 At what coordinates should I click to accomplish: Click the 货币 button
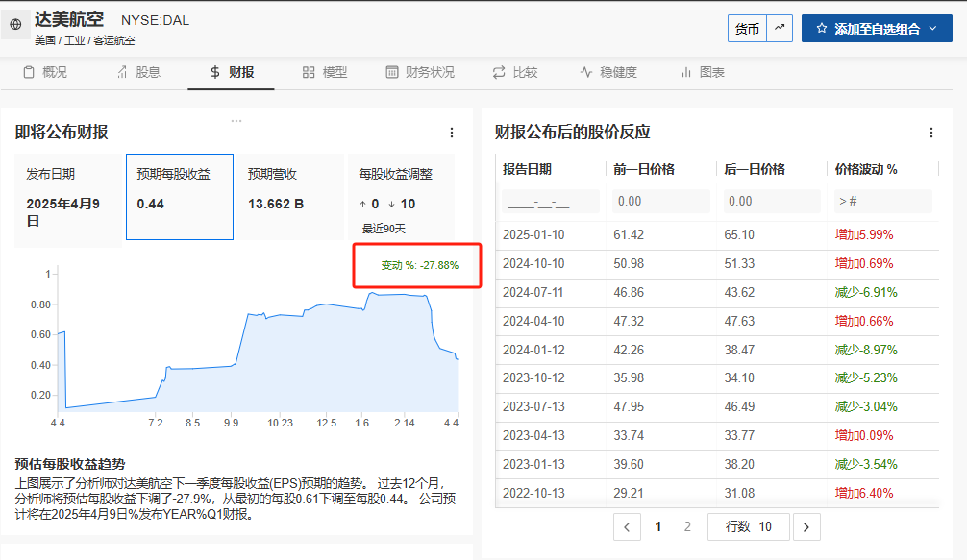coord(747,29)
